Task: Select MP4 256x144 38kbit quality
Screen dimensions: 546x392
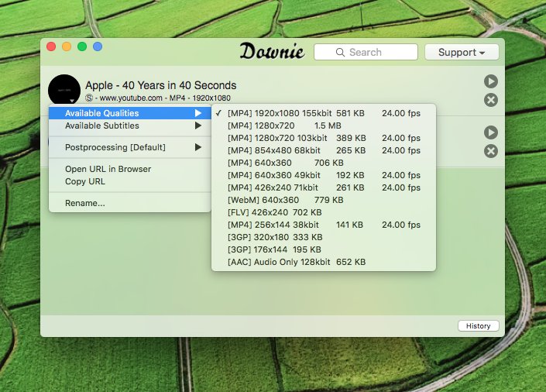Action: (x=324, y=225)
